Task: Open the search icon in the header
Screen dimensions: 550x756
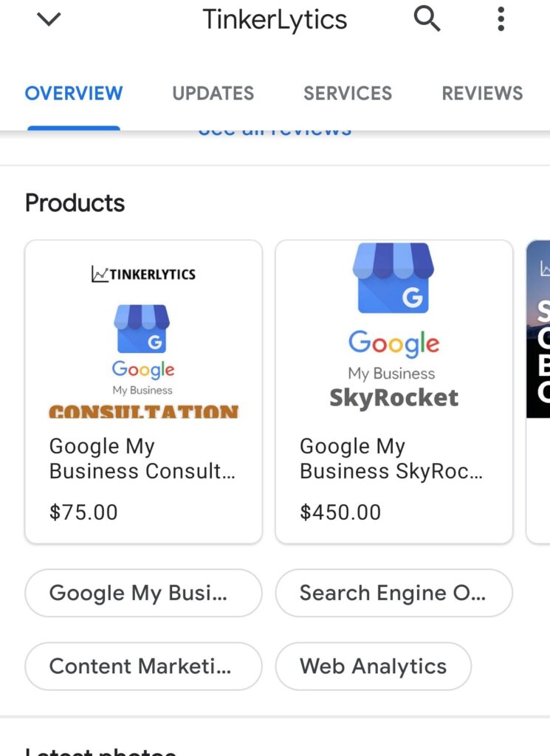Action: (427, 19)
